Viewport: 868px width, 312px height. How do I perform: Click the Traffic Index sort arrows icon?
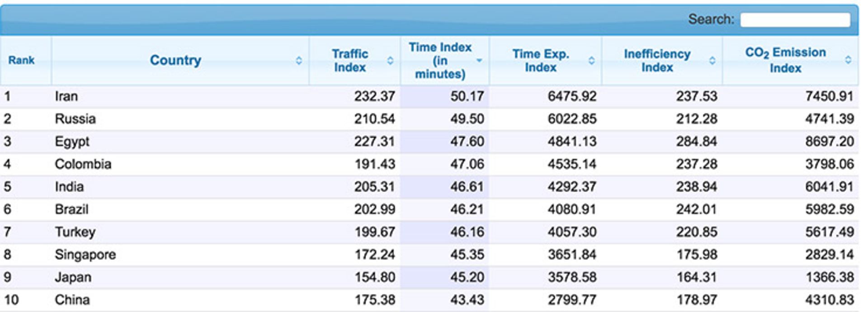(x=390, y=61)
